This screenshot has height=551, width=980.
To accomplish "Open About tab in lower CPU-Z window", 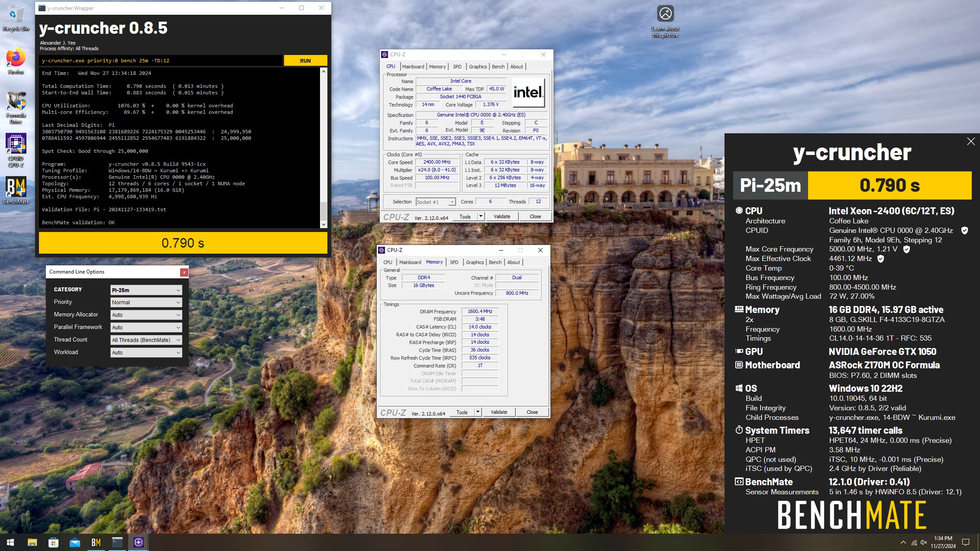I will pyautogui.click(x=514, y=262).
